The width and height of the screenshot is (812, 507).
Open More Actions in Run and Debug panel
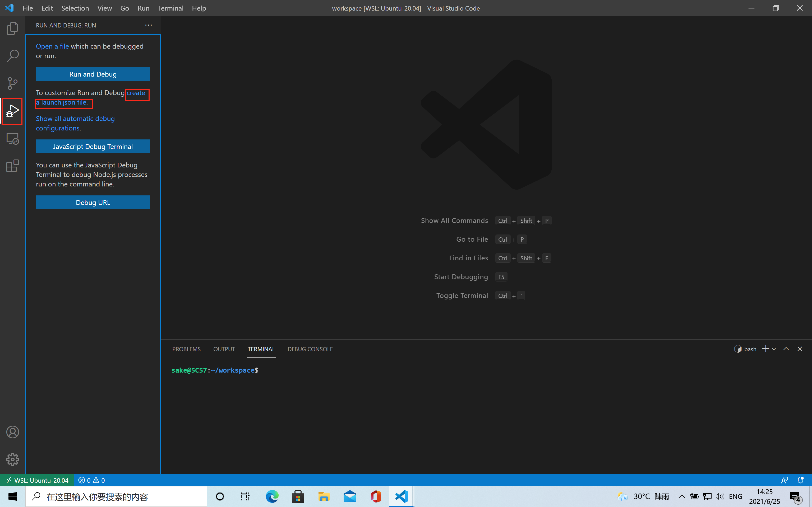click(149, 25)
